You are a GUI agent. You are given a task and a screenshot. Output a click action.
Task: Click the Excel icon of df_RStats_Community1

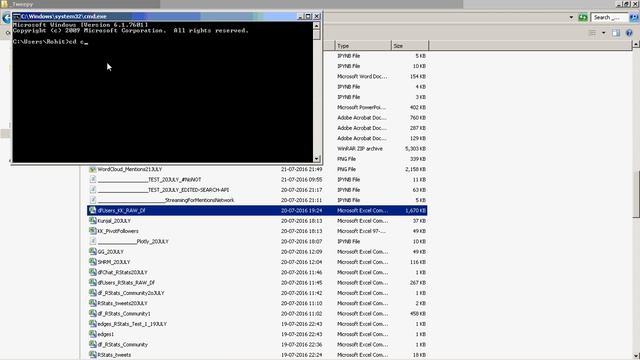point(93,313)
